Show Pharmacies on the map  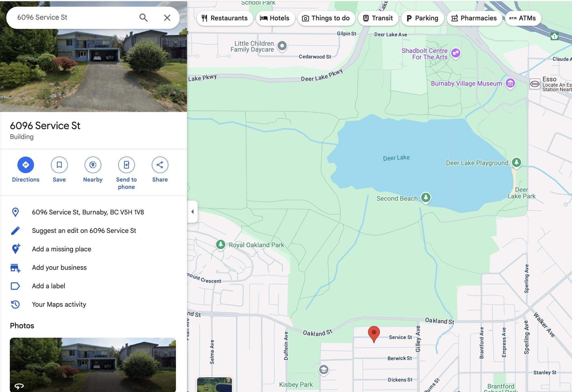click(x=474, y=18)
